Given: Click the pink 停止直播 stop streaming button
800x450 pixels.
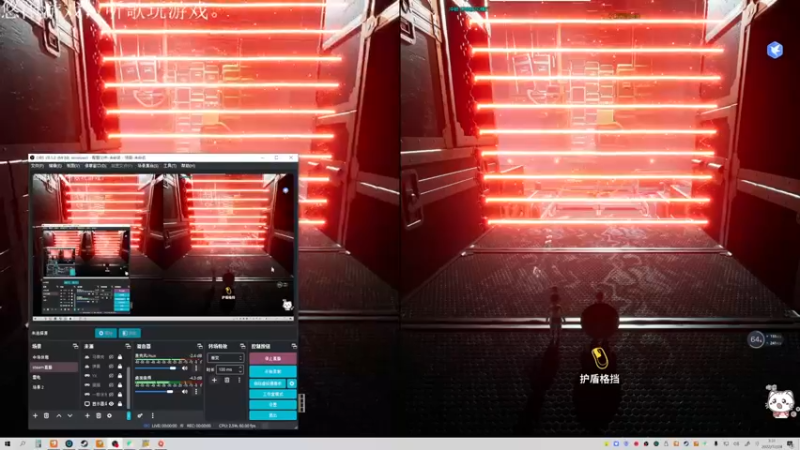Looking at the screenshot, I should (273, 359).
